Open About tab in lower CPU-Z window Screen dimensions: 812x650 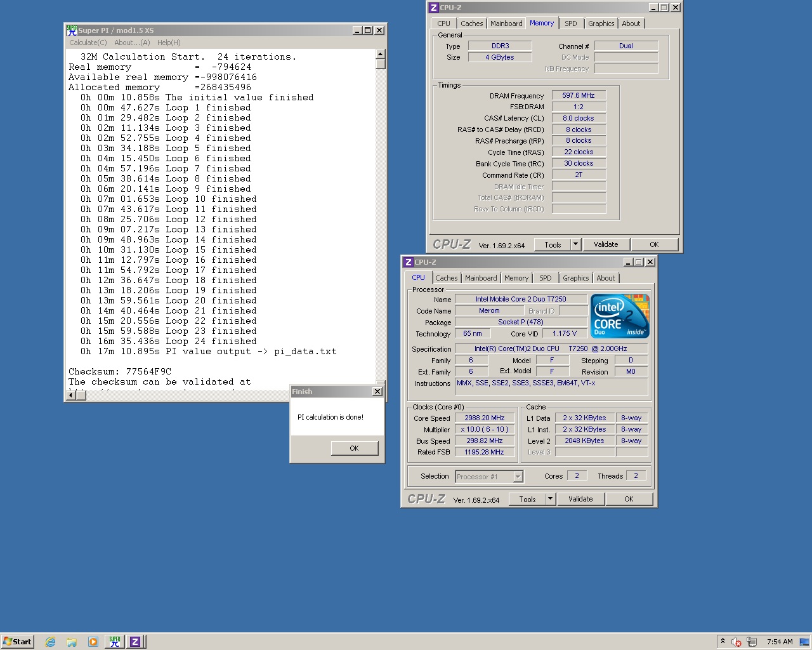click(x=605, y=278)
